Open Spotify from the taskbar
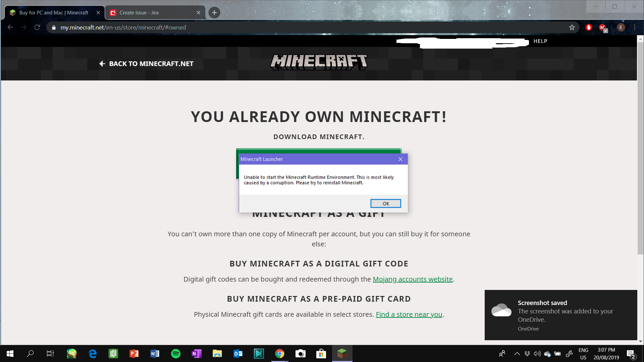644x362 pixels. tap(175, 354)
